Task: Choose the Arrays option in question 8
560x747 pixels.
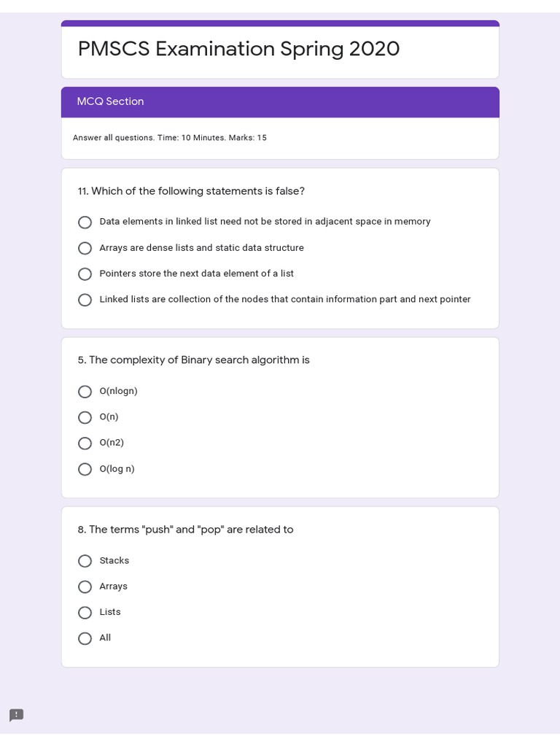Action: pos(85,587)
